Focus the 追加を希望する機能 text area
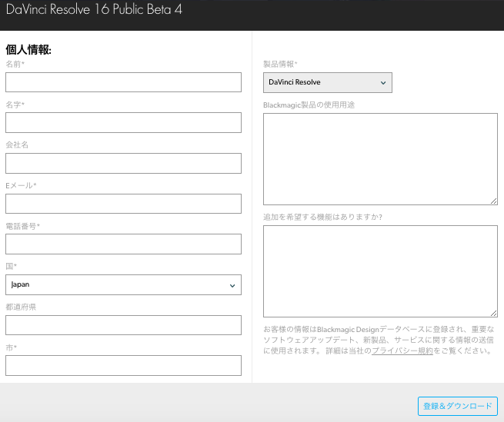This screenshot has width=504, height=422. tap(380, 271)
